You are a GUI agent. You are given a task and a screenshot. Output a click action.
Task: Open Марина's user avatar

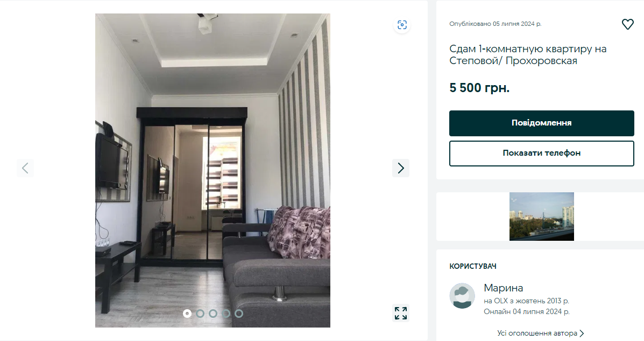(x=462, y=296)
